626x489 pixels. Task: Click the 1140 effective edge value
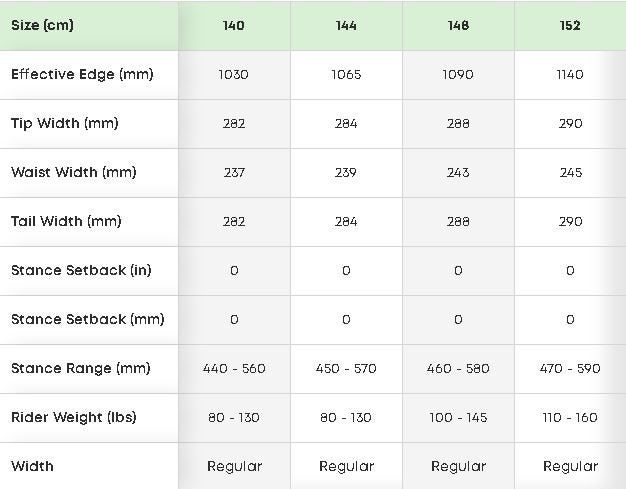[570, 74]
